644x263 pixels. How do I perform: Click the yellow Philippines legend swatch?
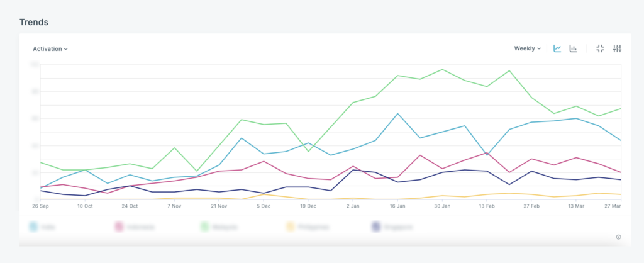[290, 226]
